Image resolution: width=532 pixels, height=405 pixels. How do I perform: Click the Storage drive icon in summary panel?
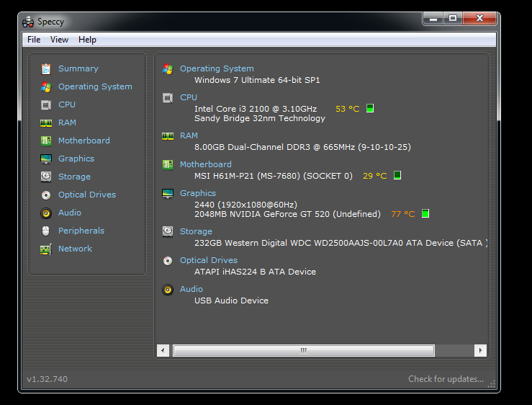(168, 232)
